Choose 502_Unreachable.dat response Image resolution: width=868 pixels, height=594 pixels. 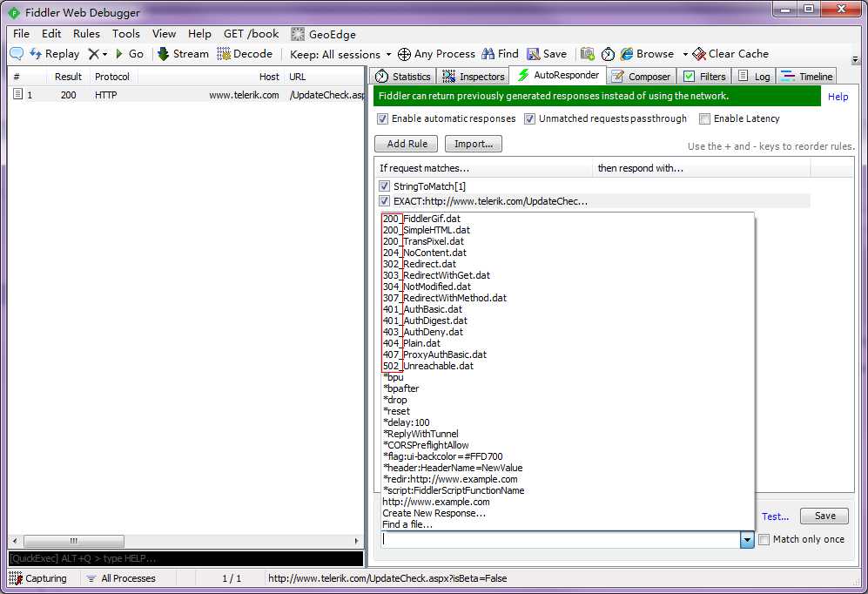click(x=428, y=366)
